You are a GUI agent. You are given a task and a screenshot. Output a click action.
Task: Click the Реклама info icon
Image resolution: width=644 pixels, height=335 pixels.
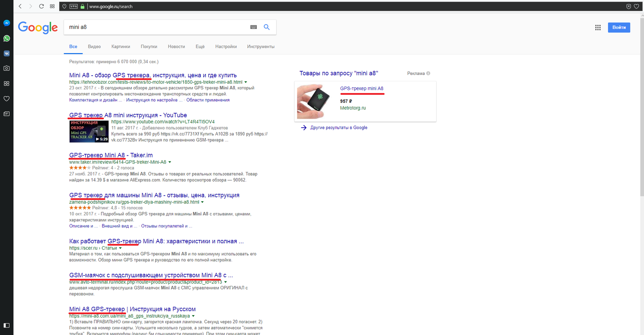point(428,73)
